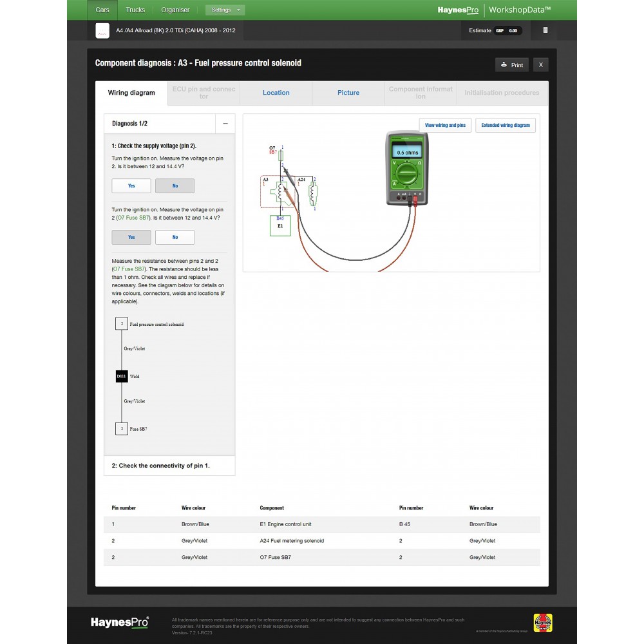The width and height of the screenshot is (644, 644).
Task: Click the Audi vehicle logo thumbnail
Action: [x=102, y=30]
